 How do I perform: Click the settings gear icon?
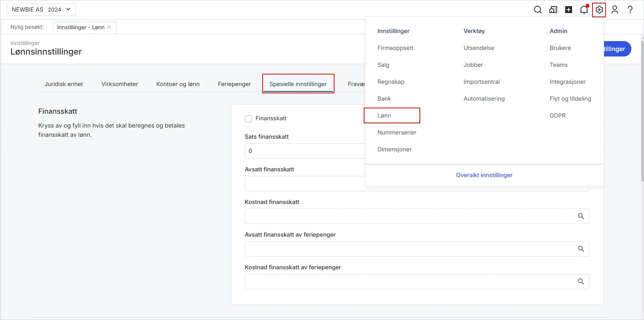pos(599,10)
